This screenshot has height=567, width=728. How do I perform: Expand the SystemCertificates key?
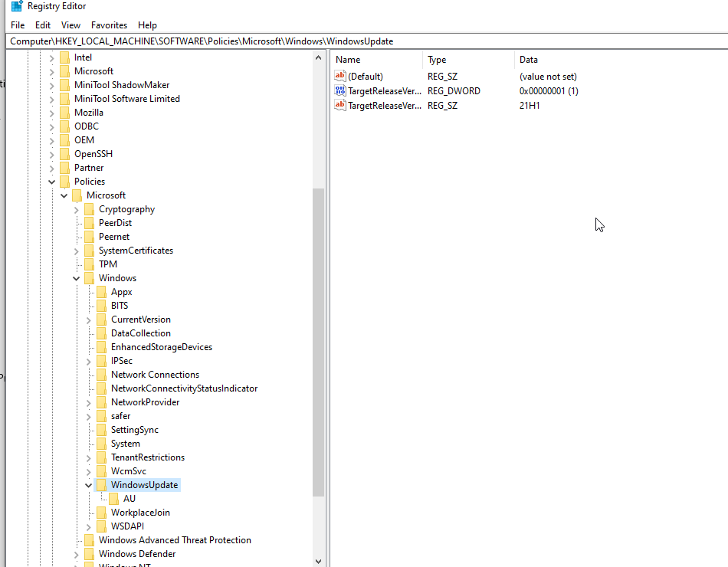pos(76,251)
